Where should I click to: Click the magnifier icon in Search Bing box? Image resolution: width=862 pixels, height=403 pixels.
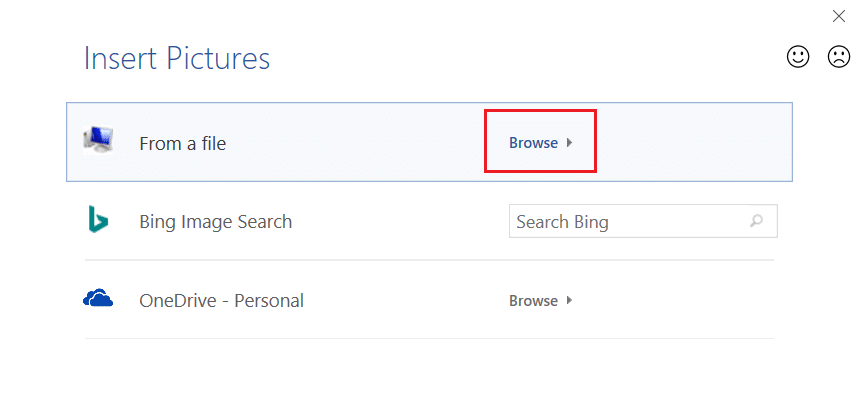756,222
